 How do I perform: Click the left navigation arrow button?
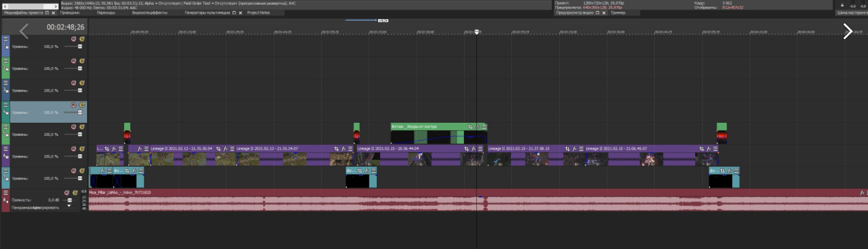(x=24, y=31)
